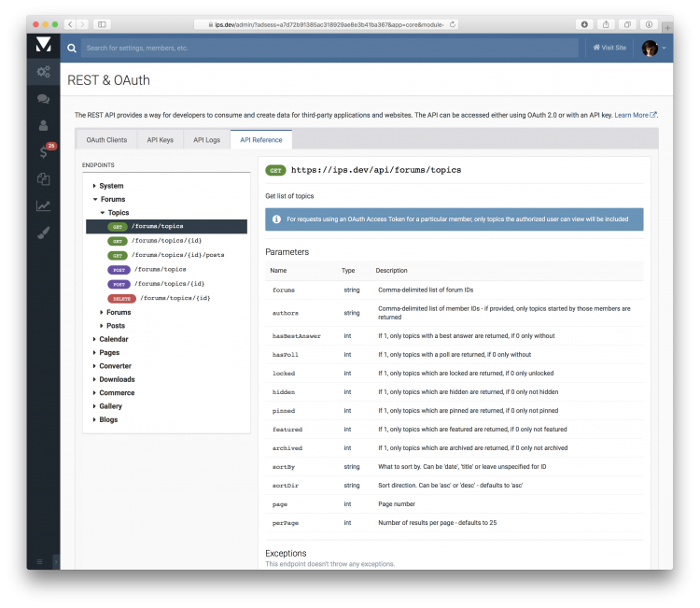Click the Visit Site link
This screenshot has height=608, width=700.
pyautogui.click(x=609, y=48)
